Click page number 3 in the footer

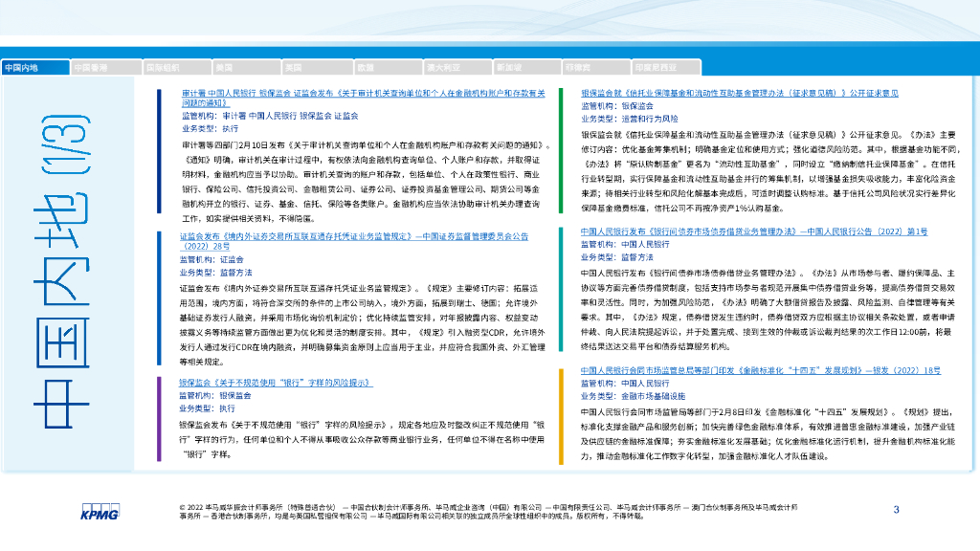click(x=896, y=510)
